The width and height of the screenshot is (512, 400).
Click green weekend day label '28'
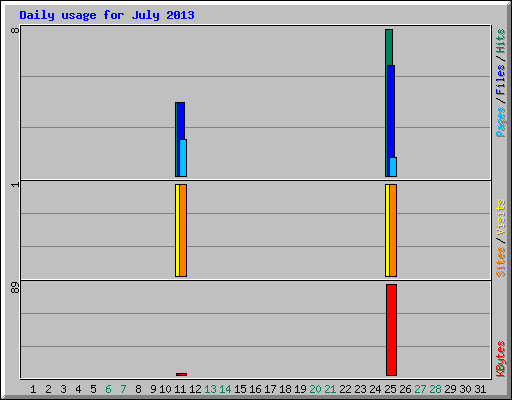(435, 389)
